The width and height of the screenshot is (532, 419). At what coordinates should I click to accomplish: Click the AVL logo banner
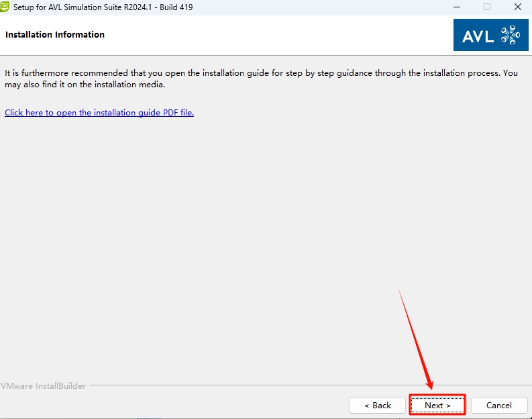[490, 35]
